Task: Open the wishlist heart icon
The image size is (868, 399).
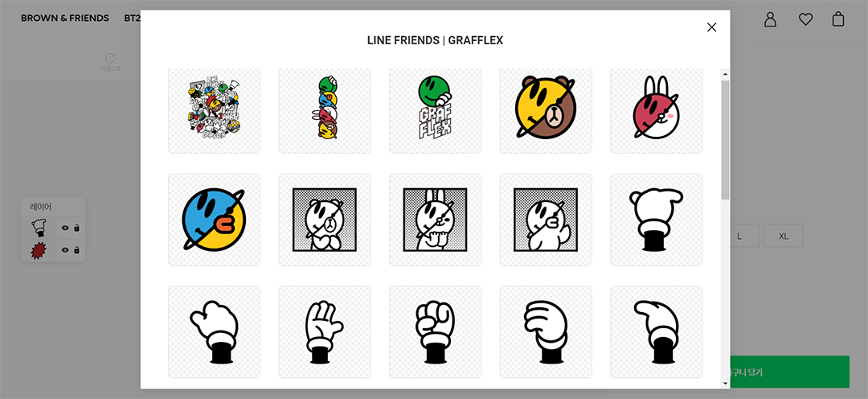Action: 805,19
